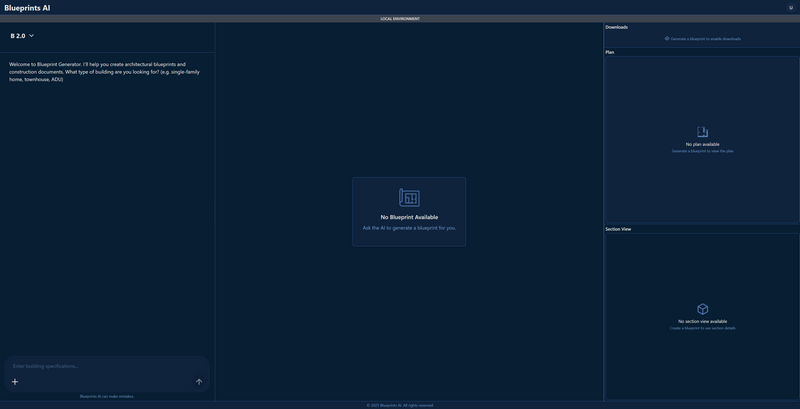This screenshot has height=409, width=800.
Task: Click the plus attachment icon in chat
Action: [15, 382]
